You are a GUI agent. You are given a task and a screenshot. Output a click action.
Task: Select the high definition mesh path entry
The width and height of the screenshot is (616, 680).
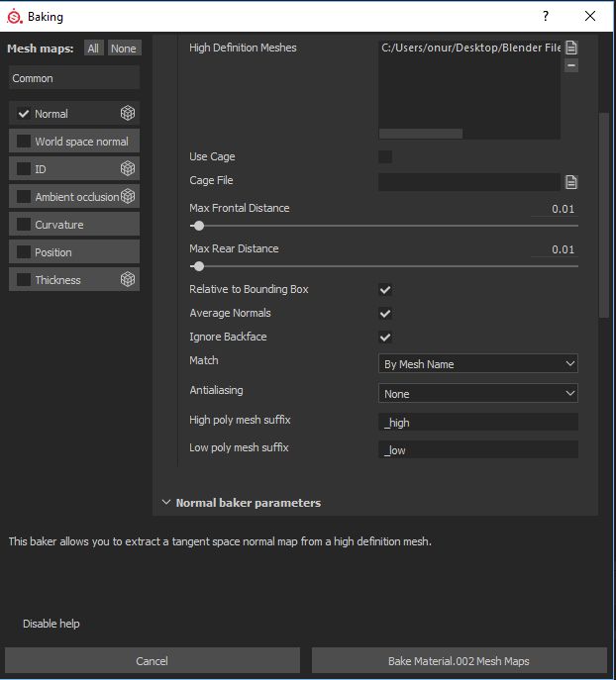point(470,48)
